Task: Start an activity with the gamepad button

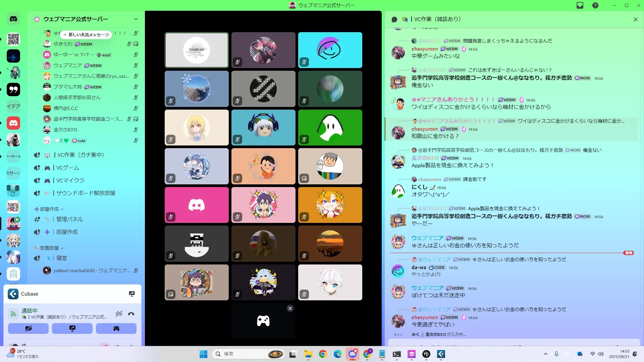Action: 116,328
